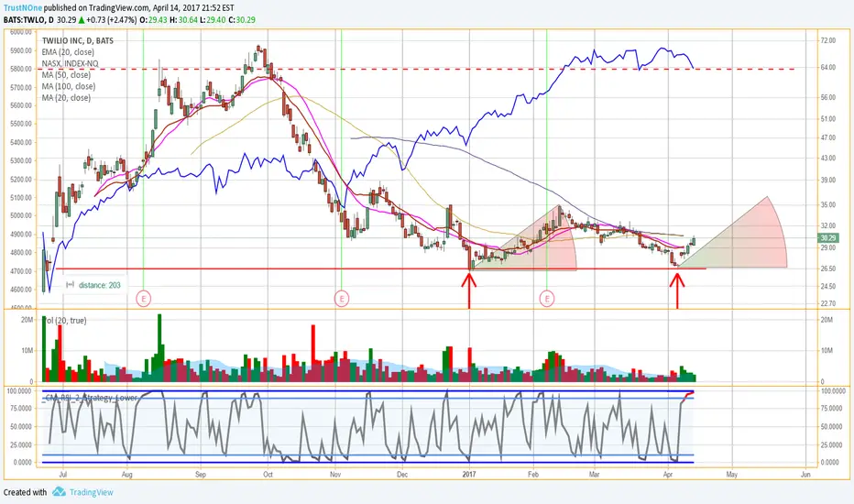
Task: Select the 'EMA (20, close)' legend entry
Action: 68,52
